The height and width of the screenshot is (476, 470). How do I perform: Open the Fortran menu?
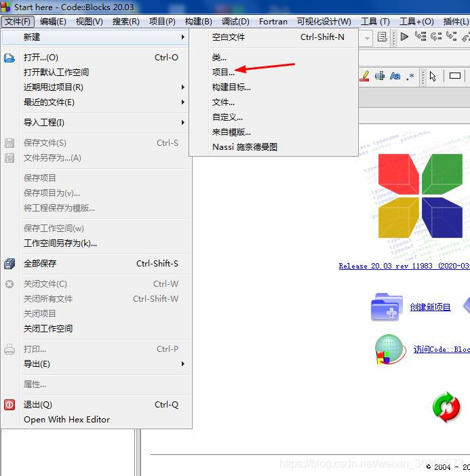pos(273,22)
